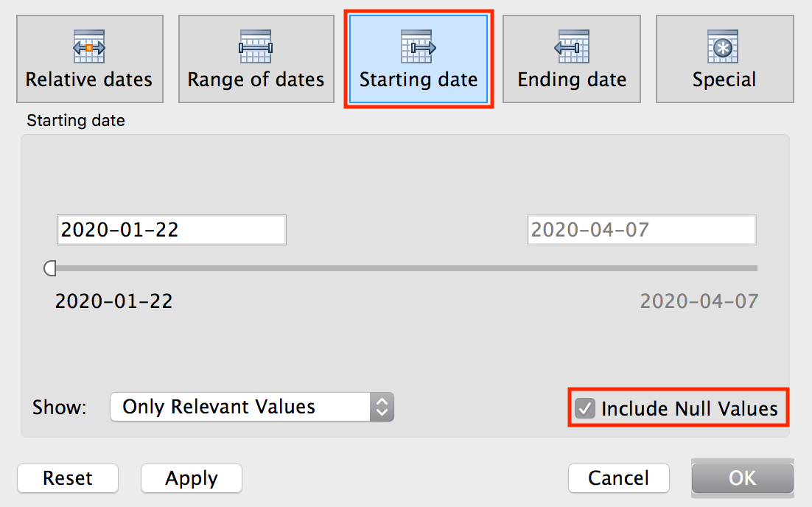
Task: Click the middle of the slider track
Action: pos(404,268)
